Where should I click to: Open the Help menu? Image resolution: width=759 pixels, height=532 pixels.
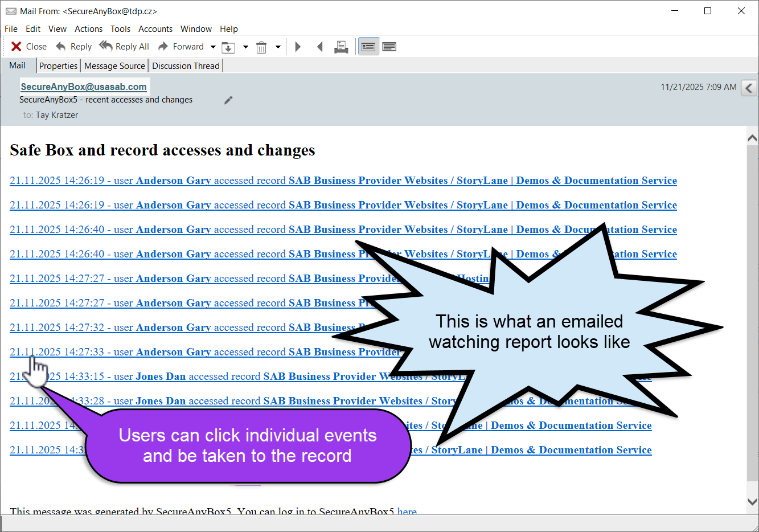pyautogui.click(x=229, y=29)
